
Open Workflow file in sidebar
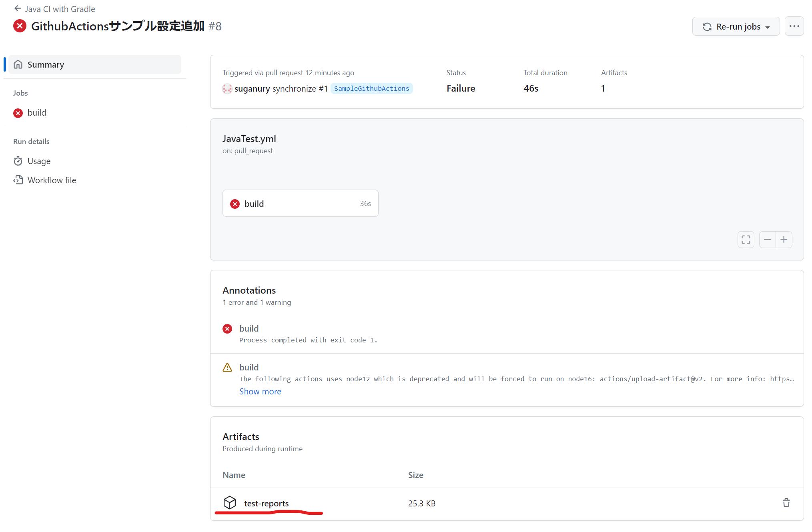[x=52, y=180]
